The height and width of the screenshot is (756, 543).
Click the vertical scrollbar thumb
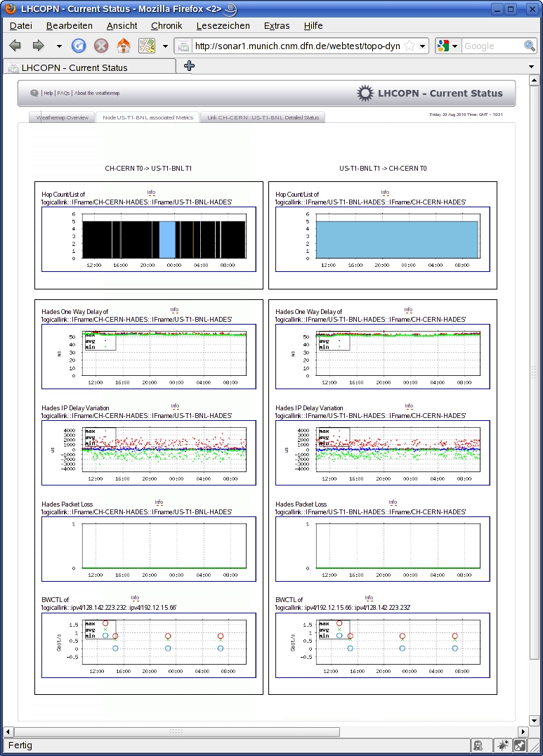[534, 372]
